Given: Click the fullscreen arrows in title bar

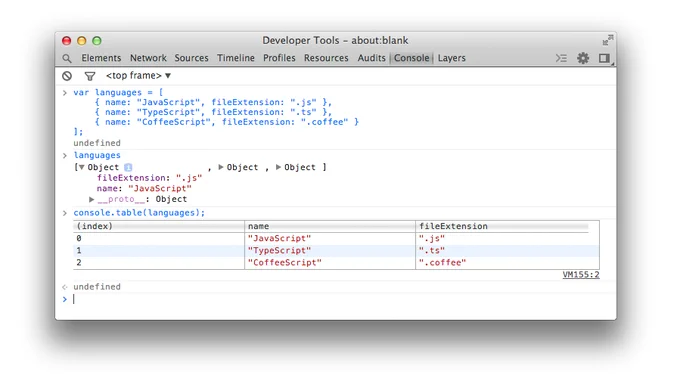Looking at the screenshot, I should tap(608, 40).
